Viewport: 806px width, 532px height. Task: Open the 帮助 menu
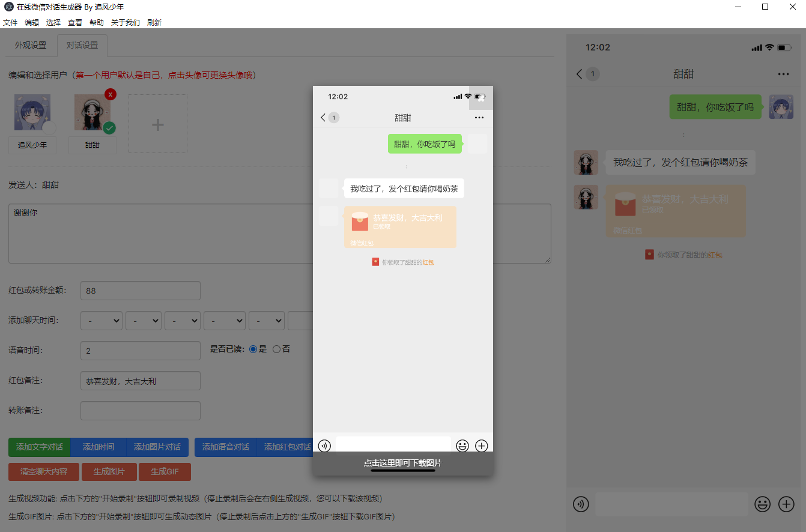coord(96,23)
